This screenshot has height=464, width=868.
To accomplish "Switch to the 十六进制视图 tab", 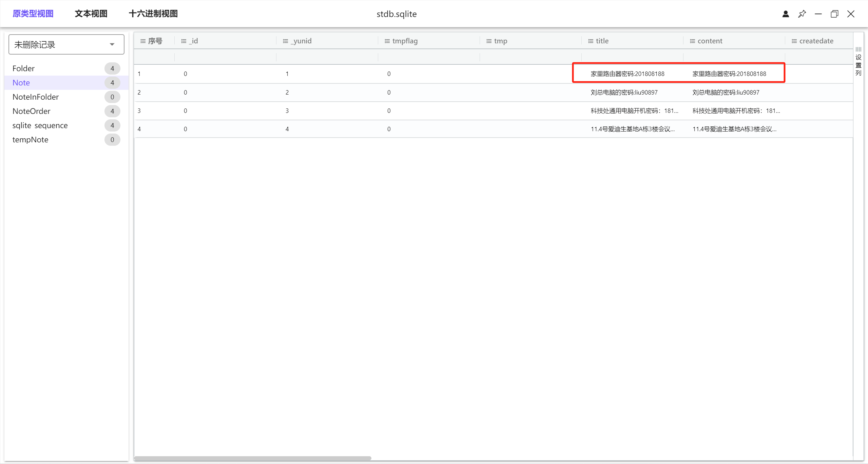I will 153,14.
